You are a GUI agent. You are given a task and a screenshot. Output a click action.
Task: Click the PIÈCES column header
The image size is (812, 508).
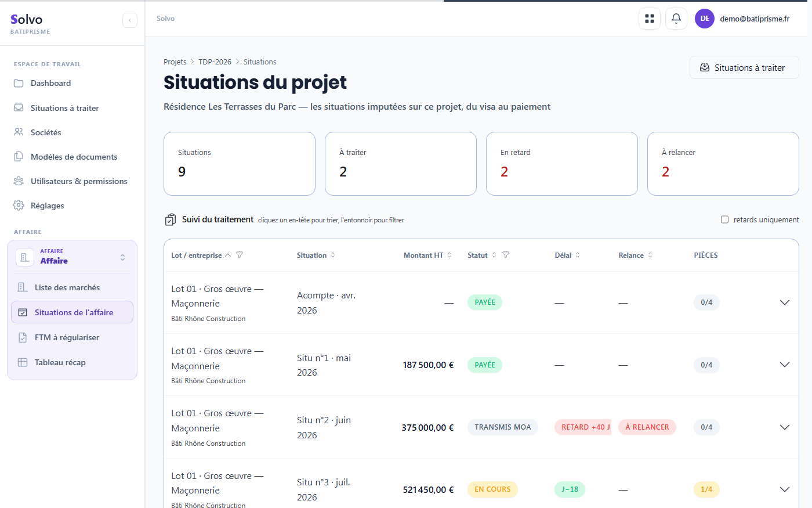click(x=706, y=255)
